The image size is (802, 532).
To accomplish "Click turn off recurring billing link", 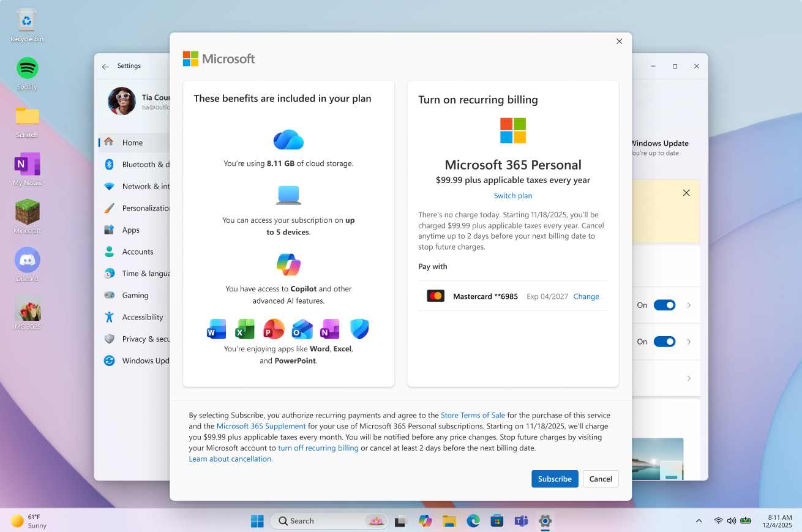I will click(x=318, y=448).
